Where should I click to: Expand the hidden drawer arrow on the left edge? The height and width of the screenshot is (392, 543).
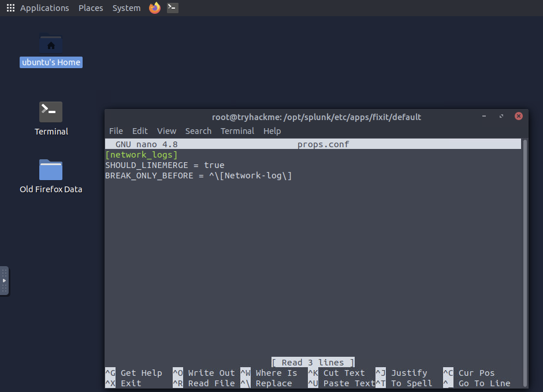[5, 281]
